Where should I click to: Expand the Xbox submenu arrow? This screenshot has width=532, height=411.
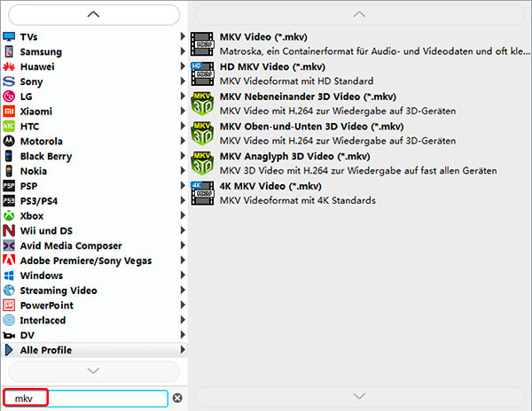click(183, 215)
